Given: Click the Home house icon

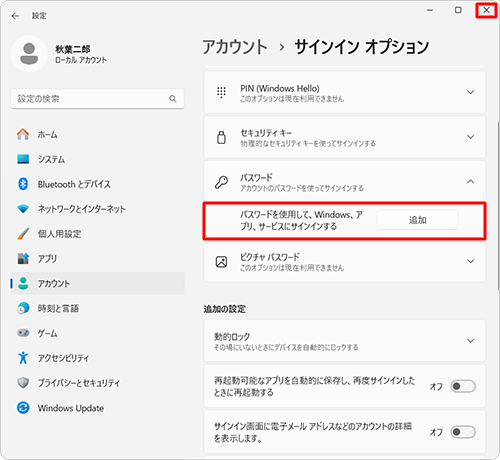Looking at the screenshot, I should coord(23,134).
